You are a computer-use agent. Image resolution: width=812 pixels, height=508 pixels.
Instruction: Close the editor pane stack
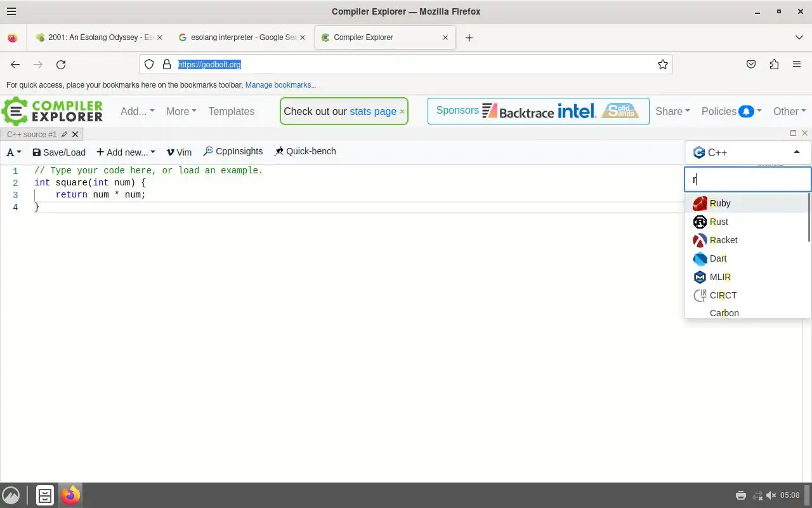click(x=804, y=133)
